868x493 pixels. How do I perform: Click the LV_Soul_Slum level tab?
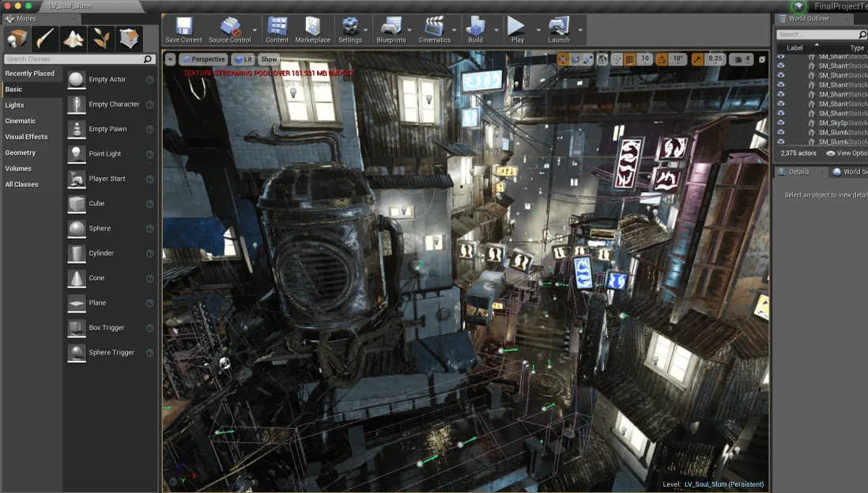pyautogui.click(x=70, y=6)
